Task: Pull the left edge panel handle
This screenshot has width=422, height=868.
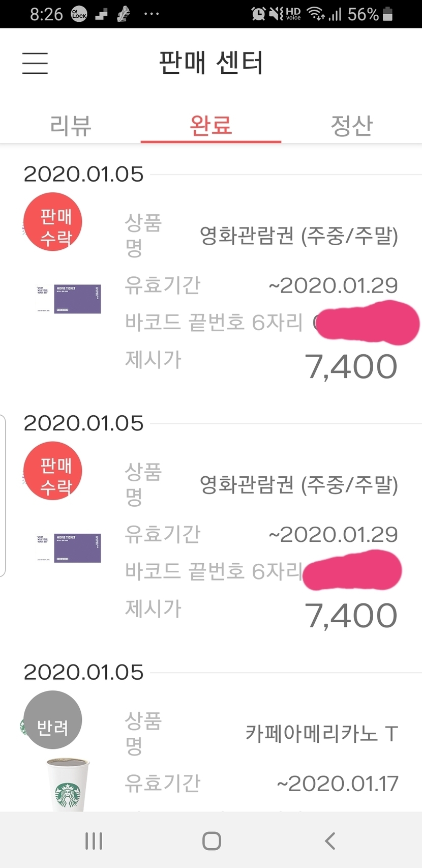Action: coord(3,496)
